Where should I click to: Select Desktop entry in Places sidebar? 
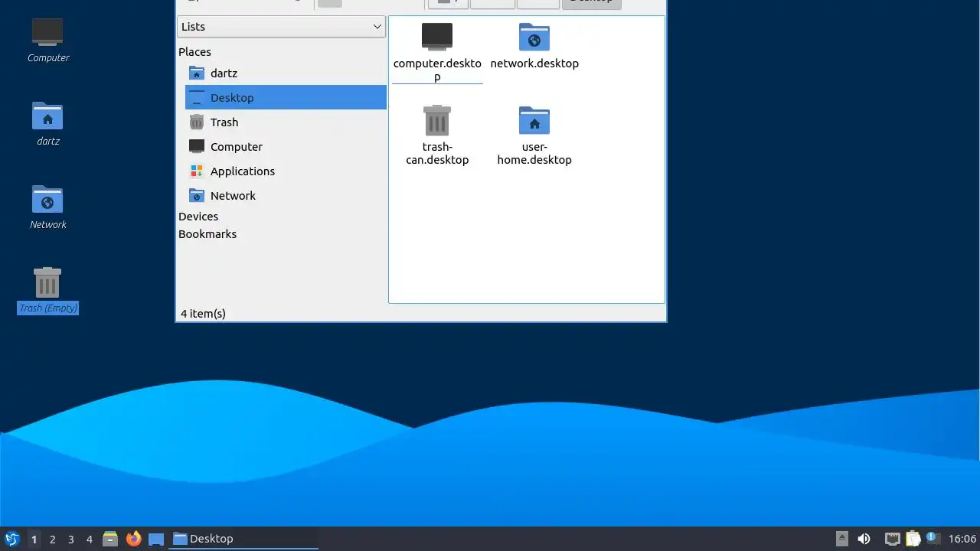click(x=286, y=98)
